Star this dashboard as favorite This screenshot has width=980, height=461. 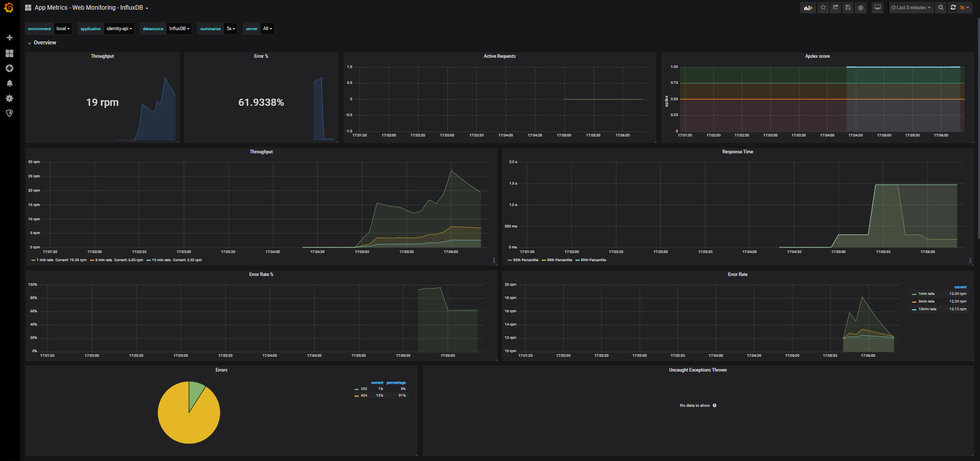coord(823,8)
